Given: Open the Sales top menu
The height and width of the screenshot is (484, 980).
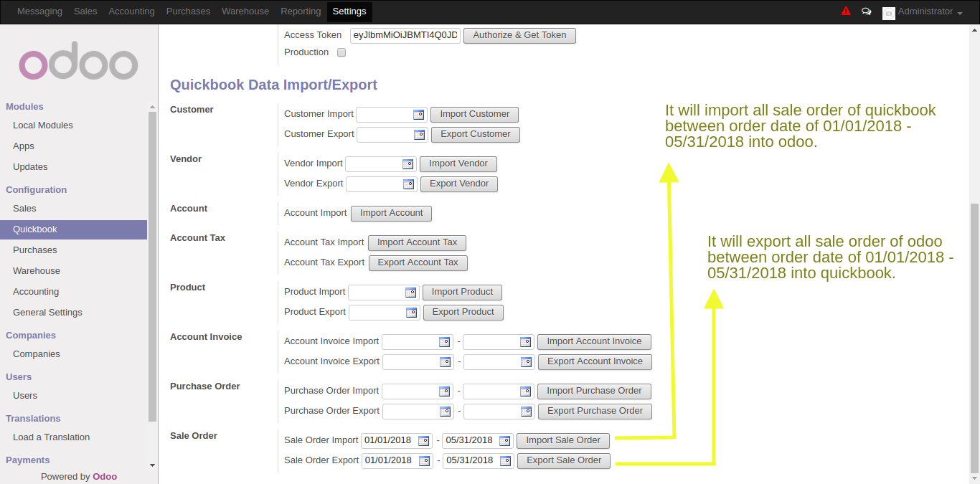Looking at the screenshot, I should tap(85, 11).
